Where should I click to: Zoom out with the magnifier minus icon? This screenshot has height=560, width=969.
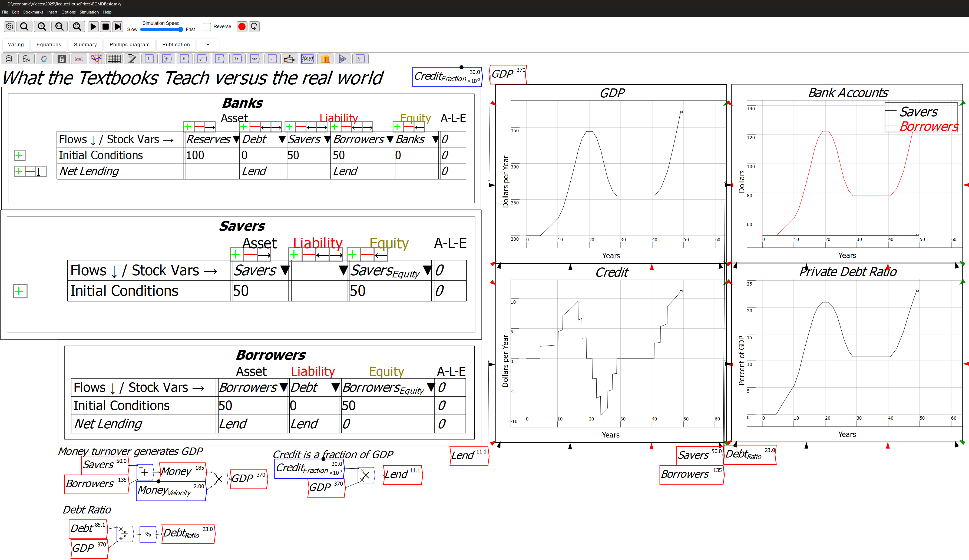[25, 26]
